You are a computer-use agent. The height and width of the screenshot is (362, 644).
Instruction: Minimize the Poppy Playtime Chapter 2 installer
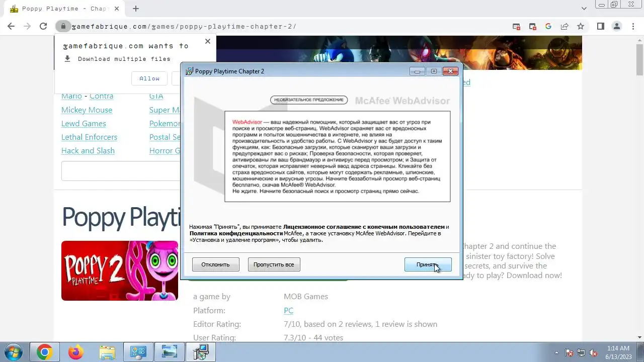click(x=417, y=71)
